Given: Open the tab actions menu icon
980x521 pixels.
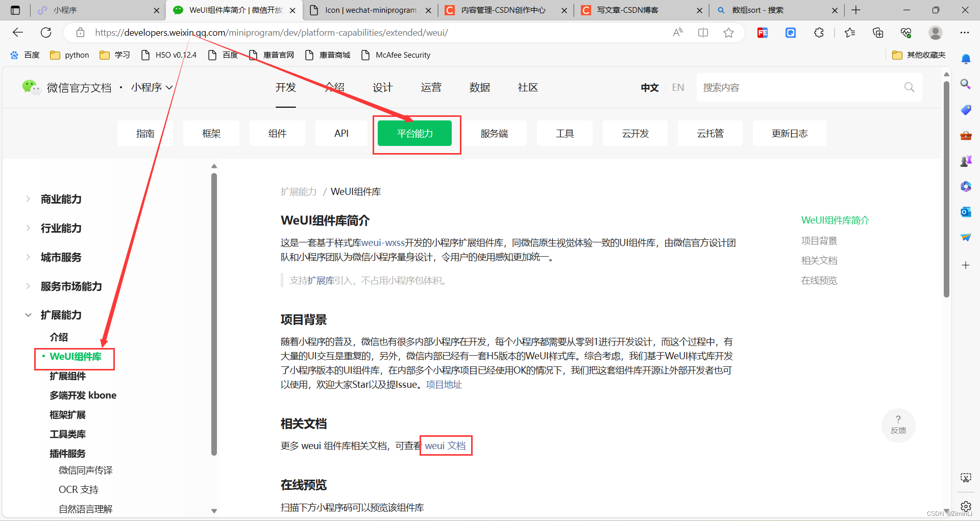Looking at the screenshot, I should click(x=15, y=10).
